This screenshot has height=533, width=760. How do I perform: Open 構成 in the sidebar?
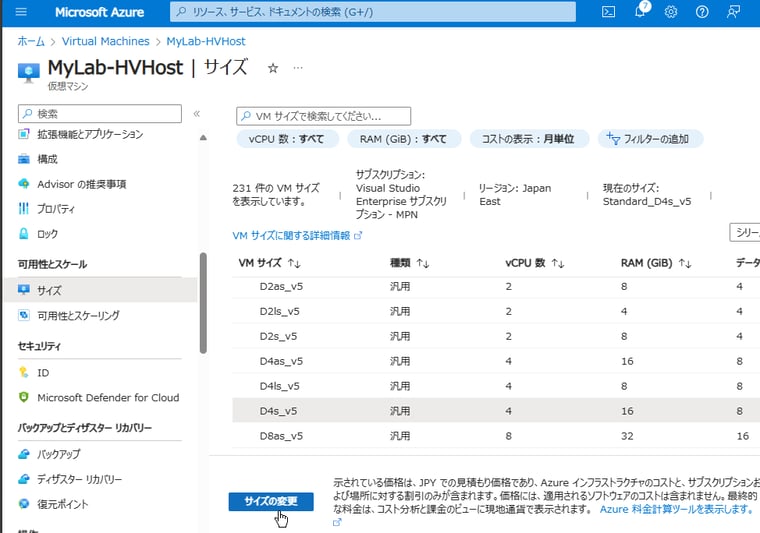47,159
